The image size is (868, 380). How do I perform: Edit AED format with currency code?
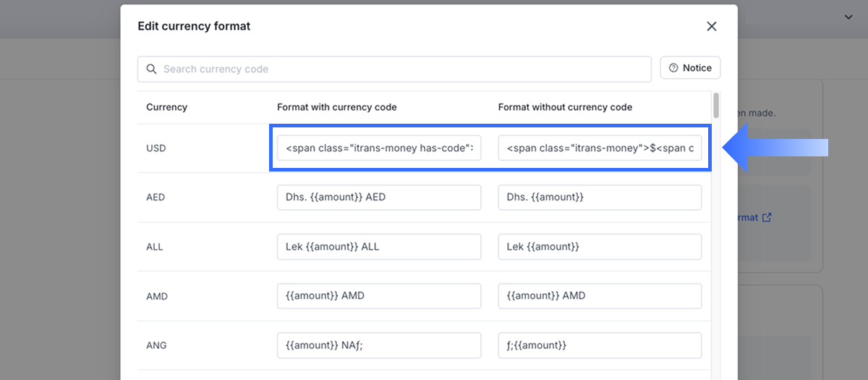tap(379, 198)
